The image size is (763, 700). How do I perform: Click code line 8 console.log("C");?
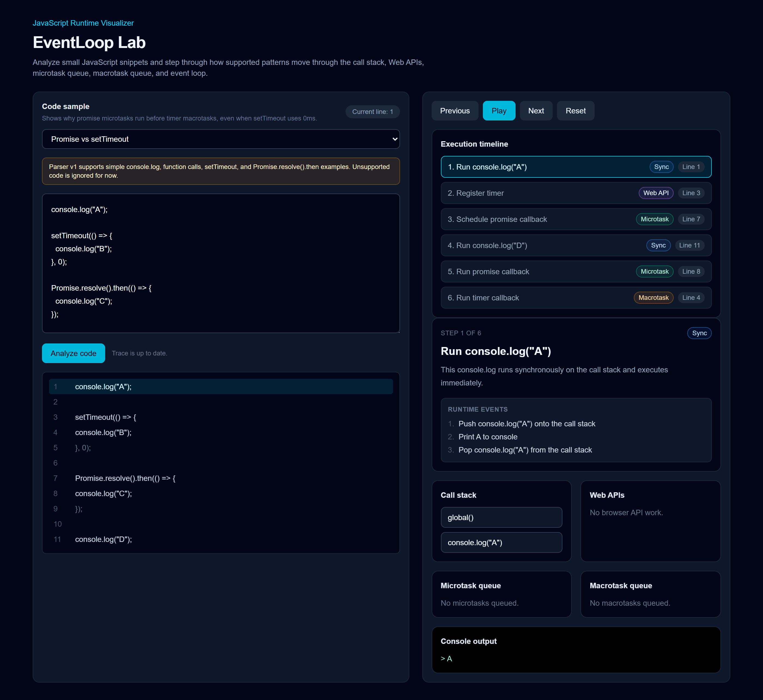tap(221, 493)
